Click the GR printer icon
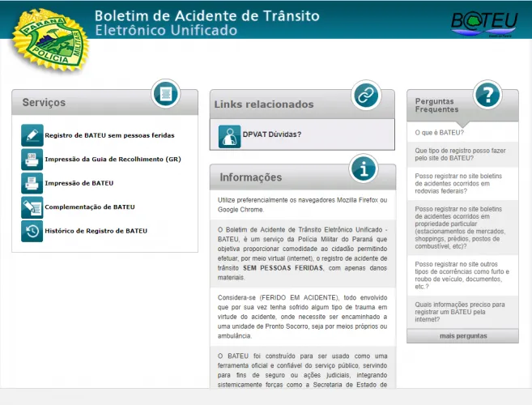The width and height of the screenshot is (532, 405). 32,160
